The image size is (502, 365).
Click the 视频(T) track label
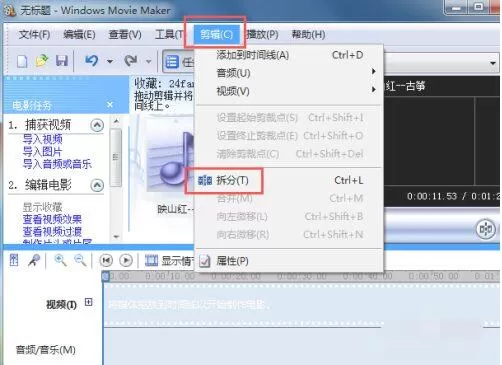[61, 304]
